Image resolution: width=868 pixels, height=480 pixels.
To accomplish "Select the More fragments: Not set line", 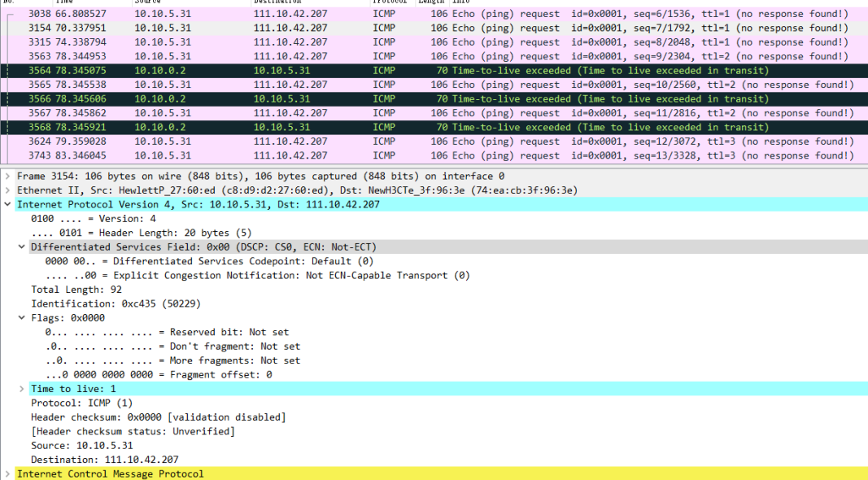I will coord(172,360).
